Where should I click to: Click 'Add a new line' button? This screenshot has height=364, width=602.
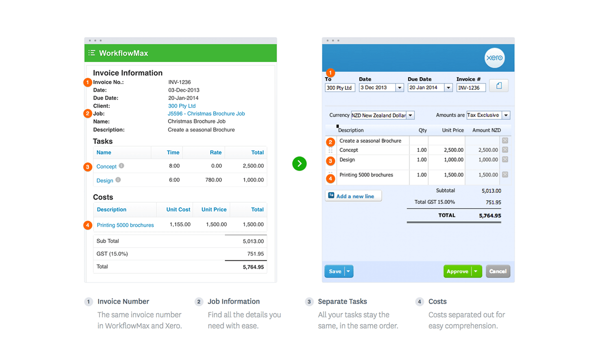click(353, 196)
